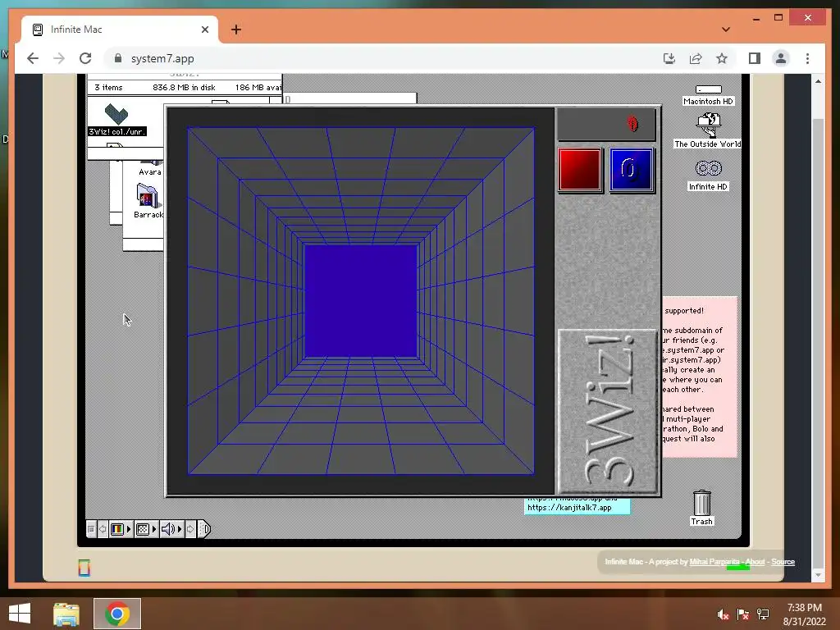840x630 pixels.
Task: Open a new Chrome tab
Action: 235,30
